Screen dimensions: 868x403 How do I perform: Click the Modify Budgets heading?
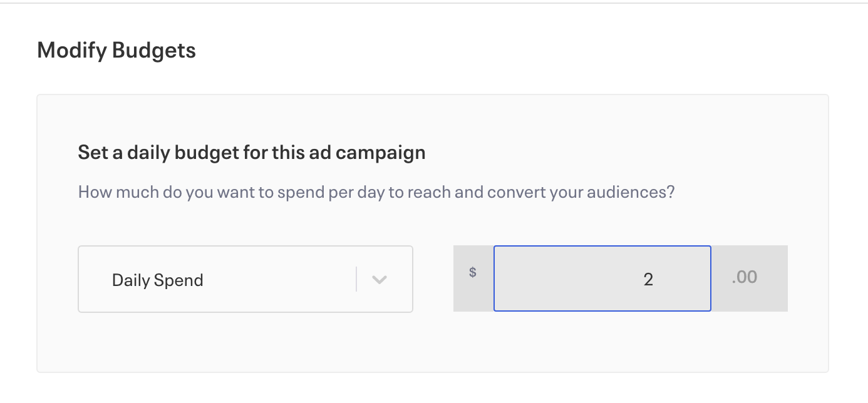[x=116, y=50]
